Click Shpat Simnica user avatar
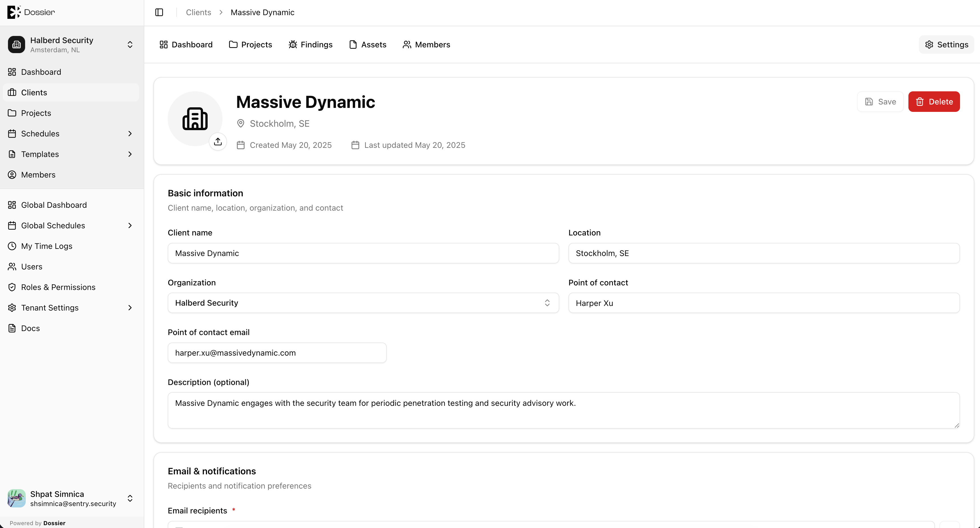Image resolution: width=980 pixels, height=528 pixels. pos(16,498)
